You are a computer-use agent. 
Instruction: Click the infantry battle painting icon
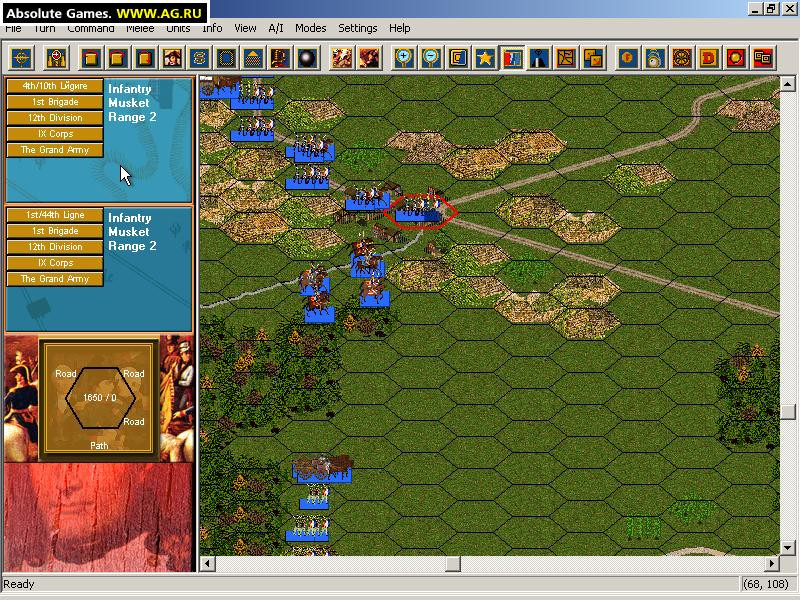pyautogui.click(x=342, y=58)
